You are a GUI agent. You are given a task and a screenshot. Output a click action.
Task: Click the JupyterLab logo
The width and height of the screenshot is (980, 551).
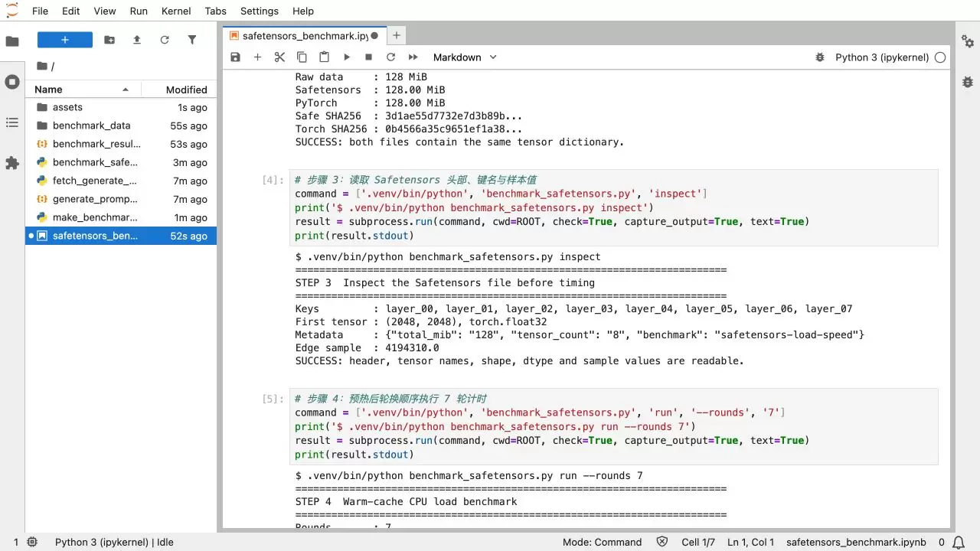click(12, 11)
